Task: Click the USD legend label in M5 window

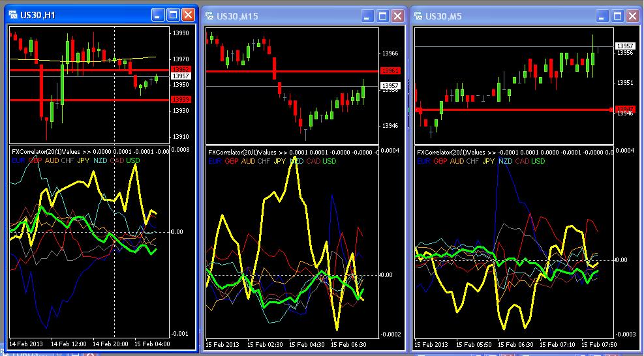Action: coord(538,161)
